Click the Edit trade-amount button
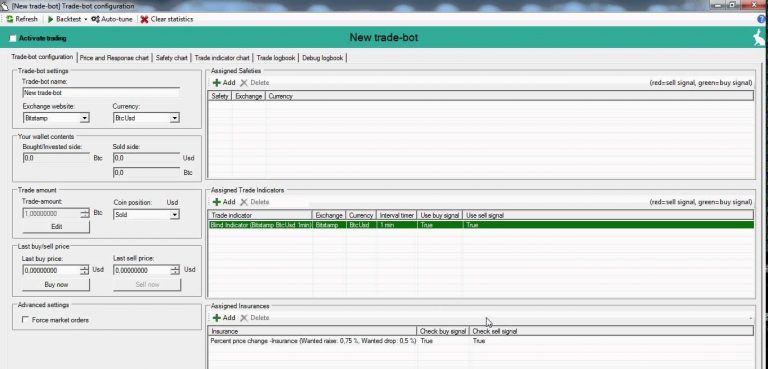 tap(56, 227)
